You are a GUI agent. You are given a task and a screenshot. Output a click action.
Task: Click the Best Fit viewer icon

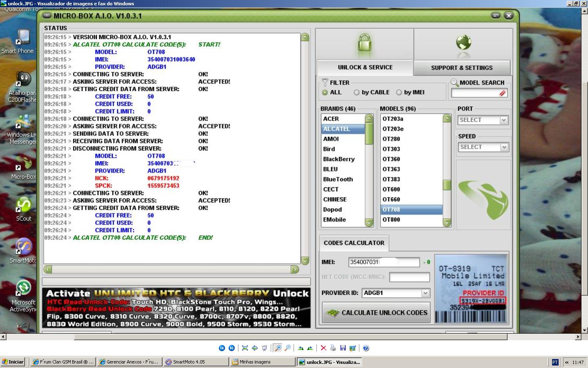pyautogui.click(x=245, y=348)
